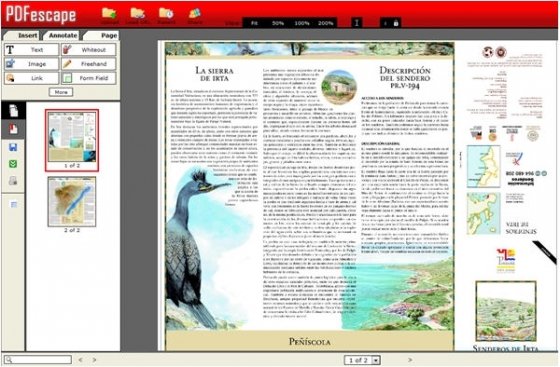
Task: Select the Whiteout tool
Action: tap(89, 50)
